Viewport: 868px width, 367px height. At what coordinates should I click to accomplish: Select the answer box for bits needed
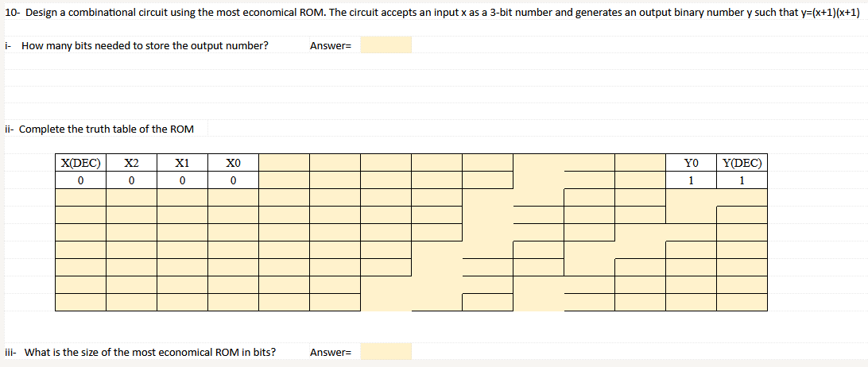386,44
